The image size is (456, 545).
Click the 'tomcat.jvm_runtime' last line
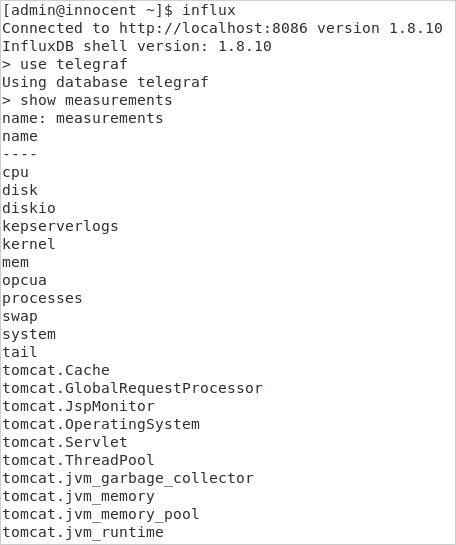click(x=83, y=532)
